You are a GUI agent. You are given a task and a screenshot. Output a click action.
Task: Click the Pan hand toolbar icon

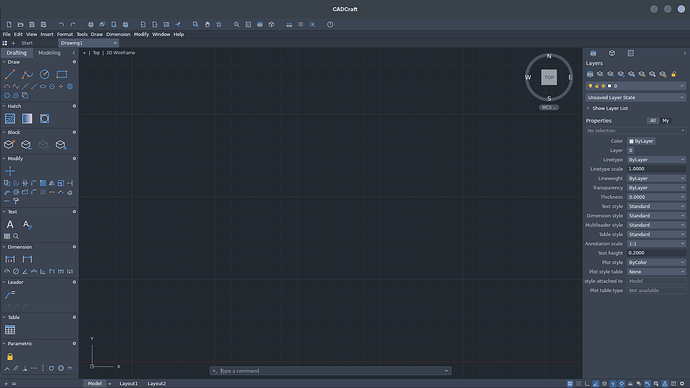(207, 25)
